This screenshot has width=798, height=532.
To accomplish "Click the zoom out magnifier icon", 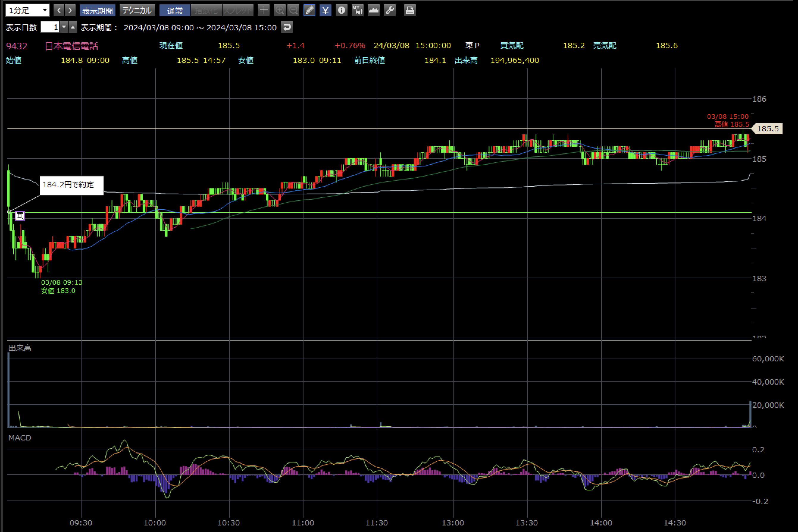I will click(x=293, y=10).
